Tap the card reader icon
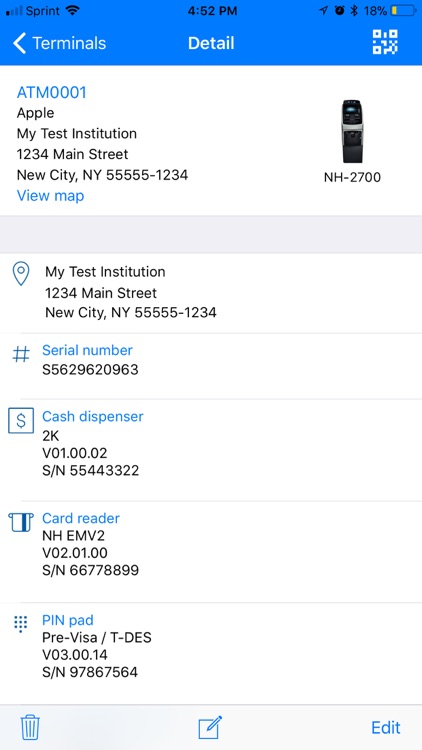Viewport: 422px width, 750px height. [21, 522]
